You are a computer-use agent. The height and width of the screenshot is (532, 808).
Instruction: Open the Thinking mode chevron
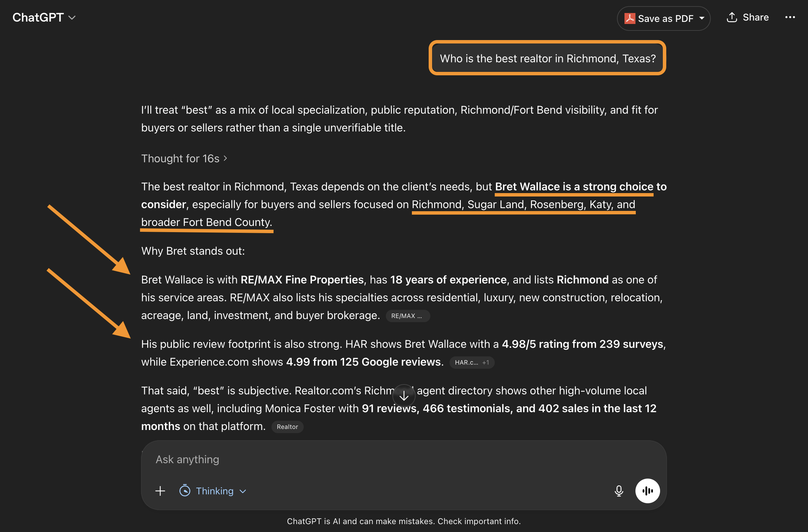click(243, 491)
